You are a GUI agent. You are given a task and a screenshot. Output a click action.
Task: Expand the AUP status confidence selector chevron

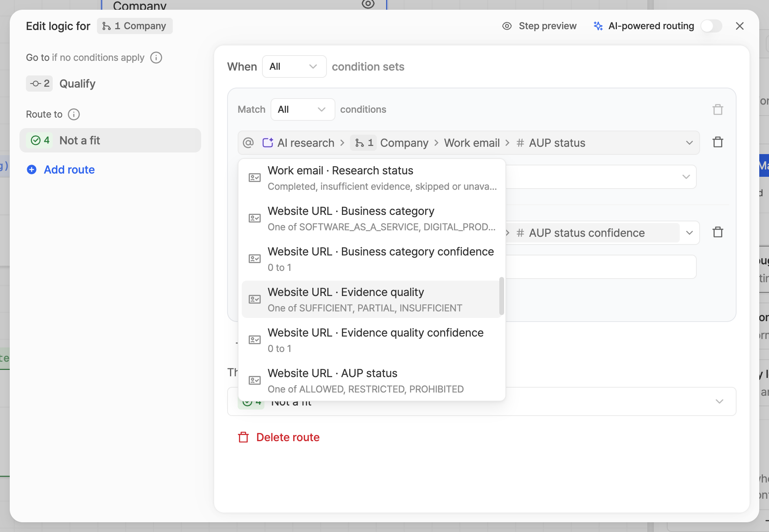(x=690, y=233)
